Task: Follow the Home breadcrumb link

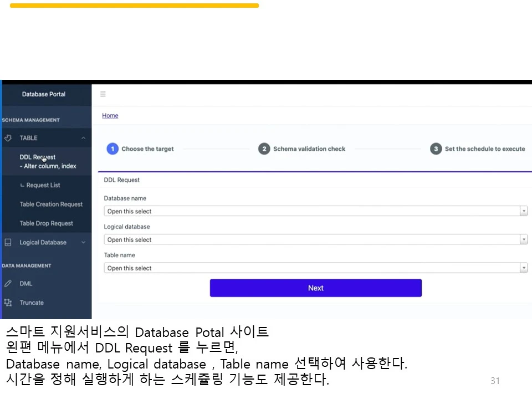Action: click(110, 115)
